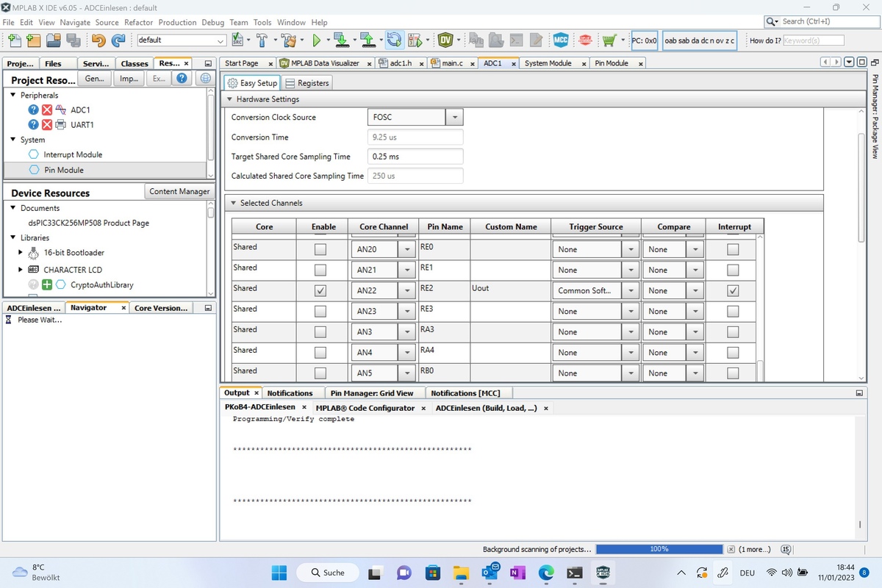Click the red Microchip support icon

click(x=585, y=40)
